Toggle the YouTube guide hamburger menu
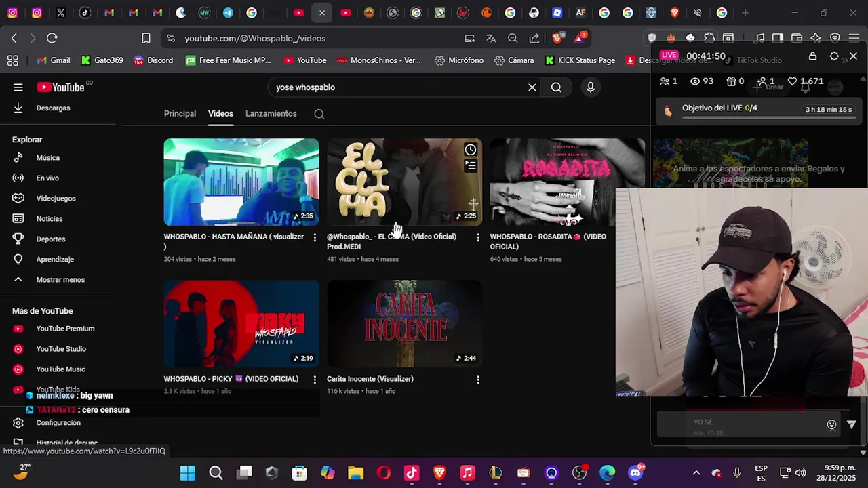The height and width of the screenshot is (488, 868). pos(18,87)
